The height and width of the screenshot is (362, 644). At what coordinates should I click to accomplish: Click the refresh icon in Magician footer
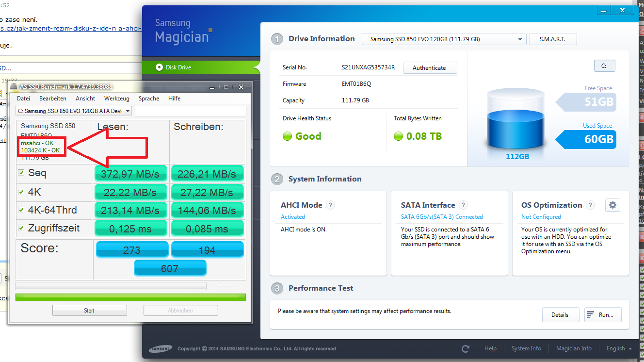(466, 348)
